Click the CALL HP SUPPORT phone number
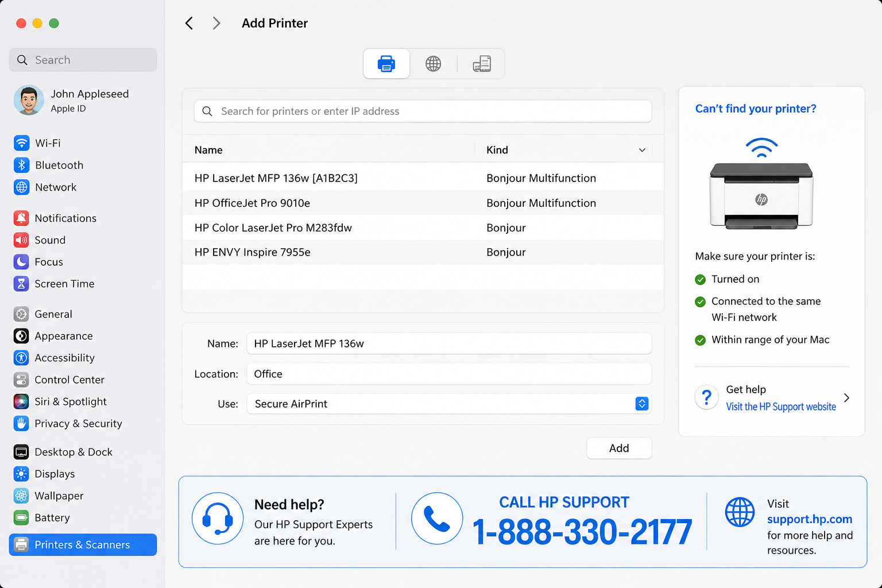 [582, 532]
